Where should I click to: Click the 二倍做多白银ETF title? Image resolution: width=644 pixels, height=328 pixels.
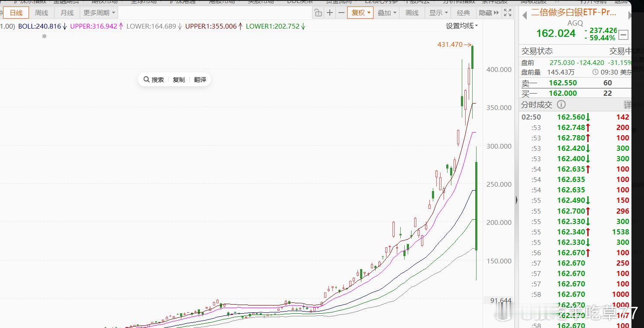[x=573, y=12]
